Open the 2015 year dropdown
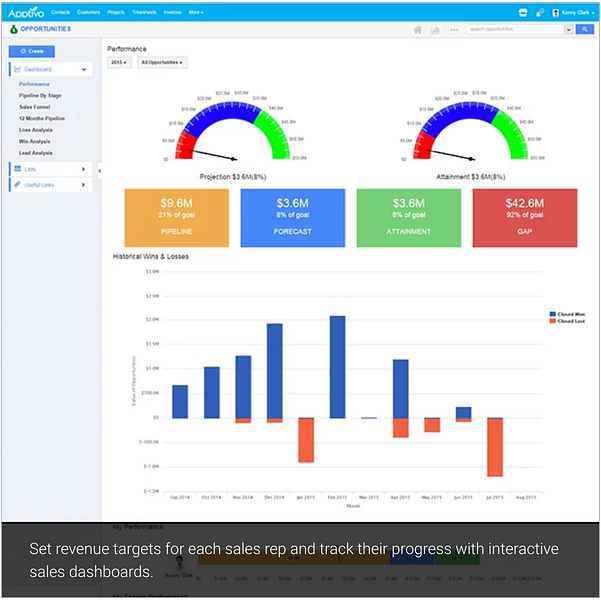Image resolution: width=601 pixels, height=600 pixels. (x=119, y=62)
